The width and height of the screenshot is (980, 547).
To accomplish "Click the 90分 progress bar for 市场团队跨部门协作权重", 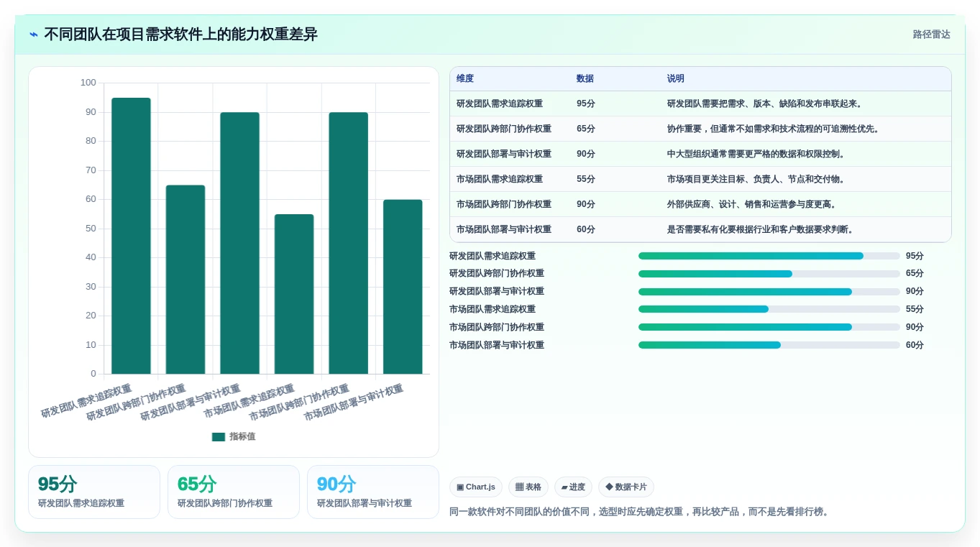I will [769, 327].
